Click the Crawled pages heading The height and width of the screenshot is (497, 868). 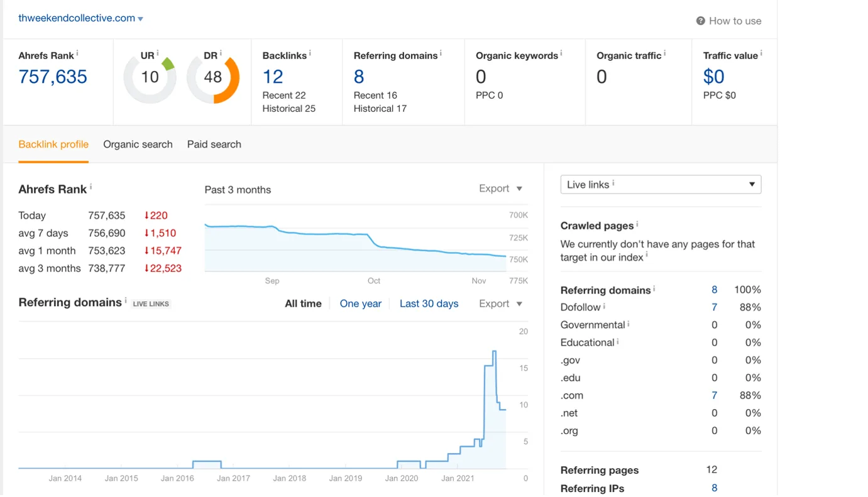(x=597, y=226)
